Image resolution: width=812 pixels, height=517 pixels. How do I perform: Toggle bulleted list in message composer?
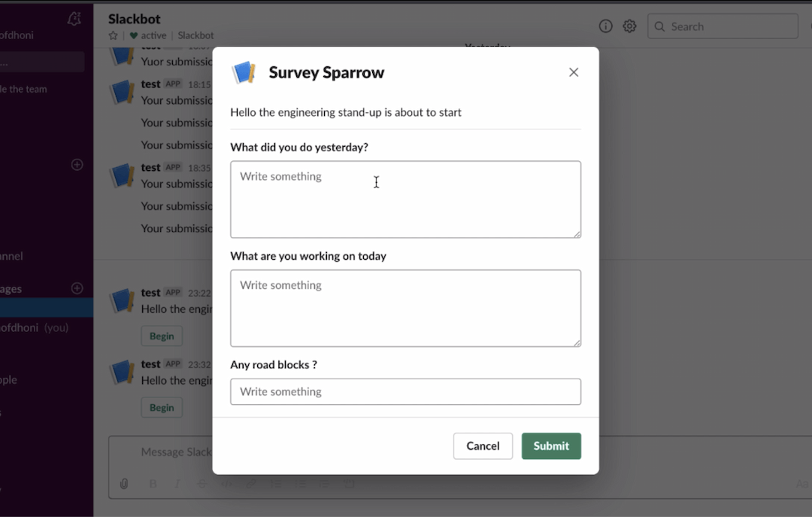[300, 484]
